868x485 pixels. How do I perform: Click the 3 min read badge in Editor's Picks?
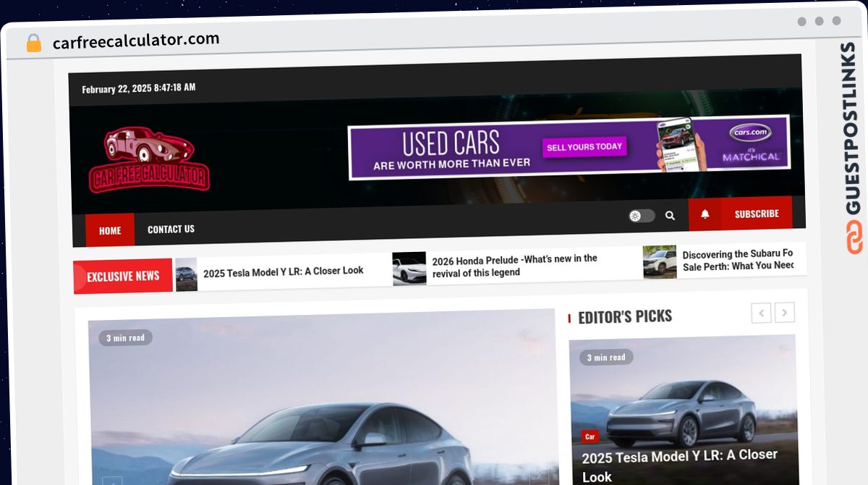606,357
